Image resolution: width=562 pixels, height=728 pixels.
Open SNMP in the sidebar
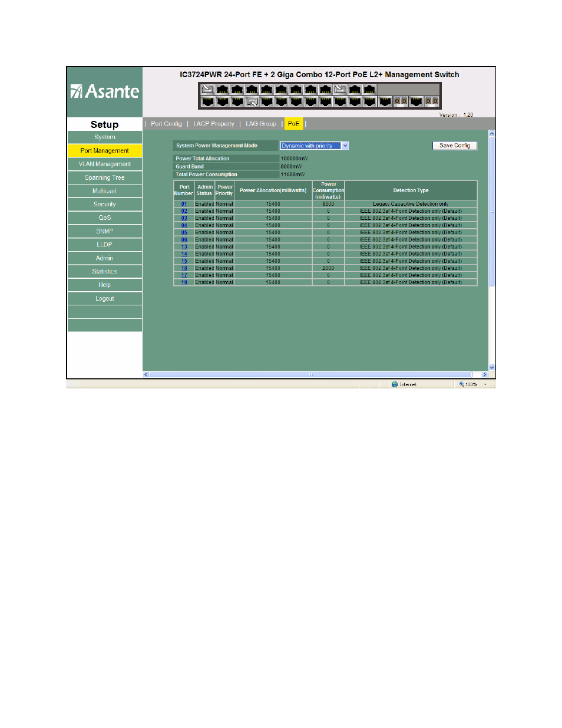click(105, 232)
